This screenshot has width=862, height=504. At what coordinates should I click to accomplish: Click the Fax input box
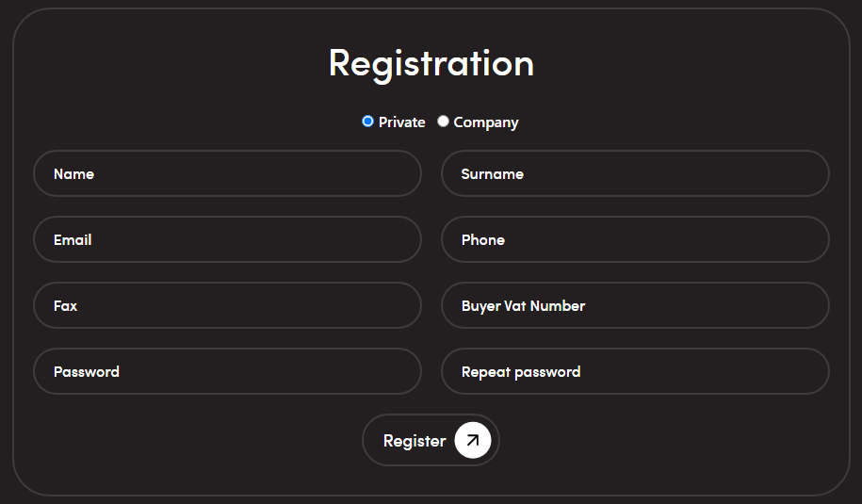[227, 306]
